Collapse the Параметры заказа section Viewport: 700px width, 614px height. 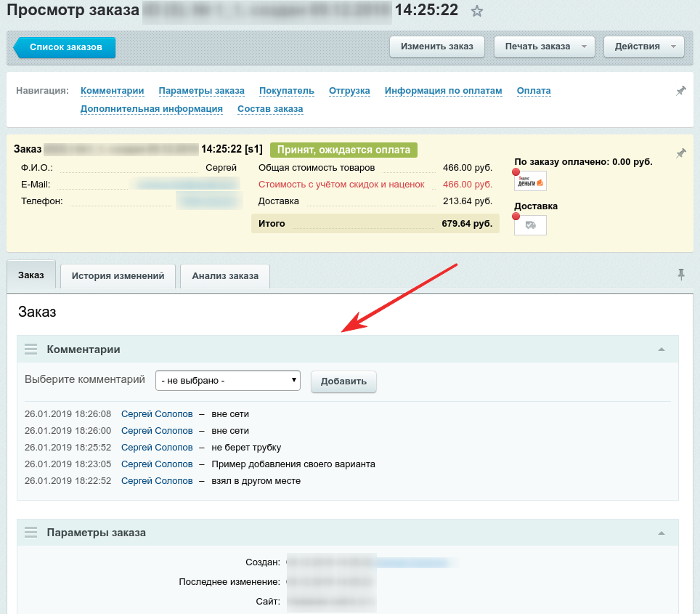click(661, 533)
